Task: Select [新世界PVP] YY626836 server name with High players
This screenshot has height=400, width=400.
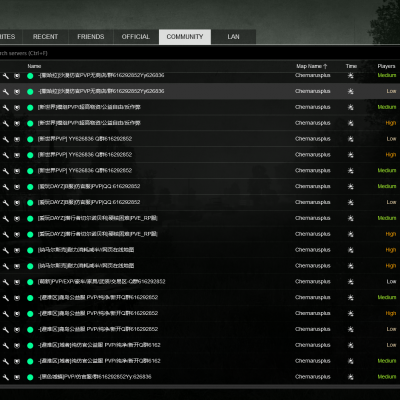Action: coord(85,155)
